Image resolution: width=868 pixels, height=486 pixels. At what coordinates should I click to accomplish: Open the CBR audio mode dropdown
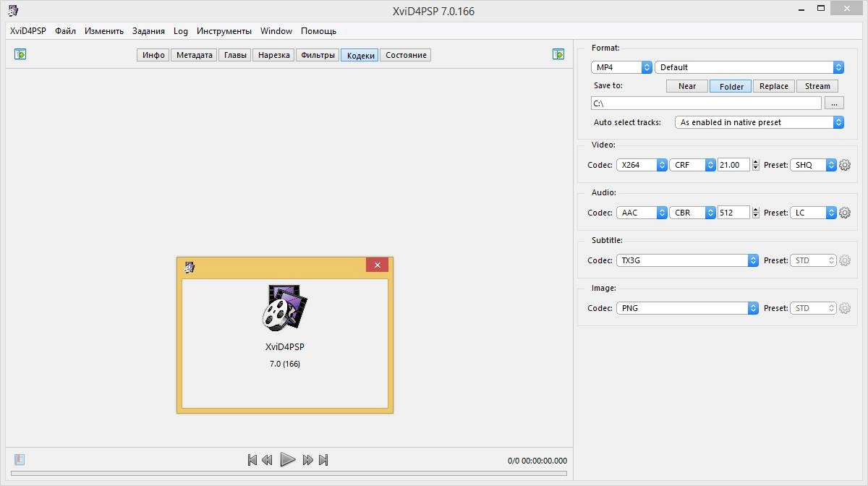coord(692,213)
